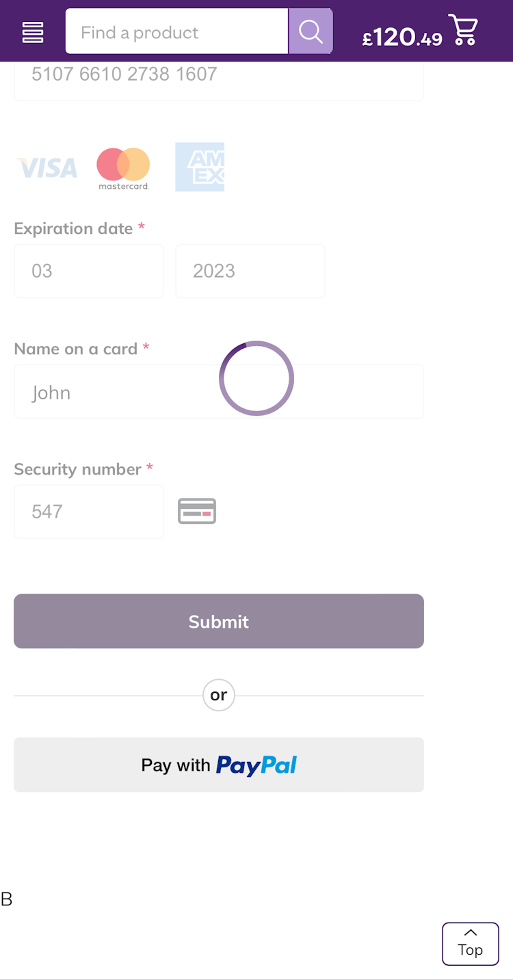The height and width of the screenshot is (980, 513).
Task: Select the American Express logo
Action: (x=200, y=167)
